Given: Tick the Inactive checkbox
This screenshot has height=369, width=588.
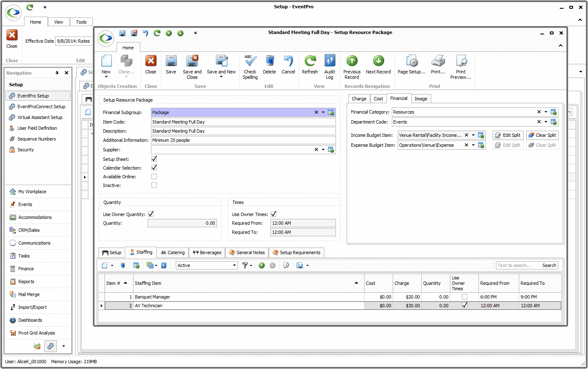Looking at the screenshot, I should pyautogui.click(x=154, y=185).
